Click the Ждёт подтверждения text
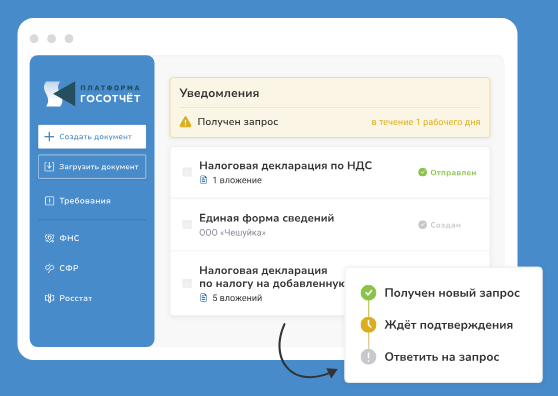This screenshot has height=396, width=558. point(449,325)
